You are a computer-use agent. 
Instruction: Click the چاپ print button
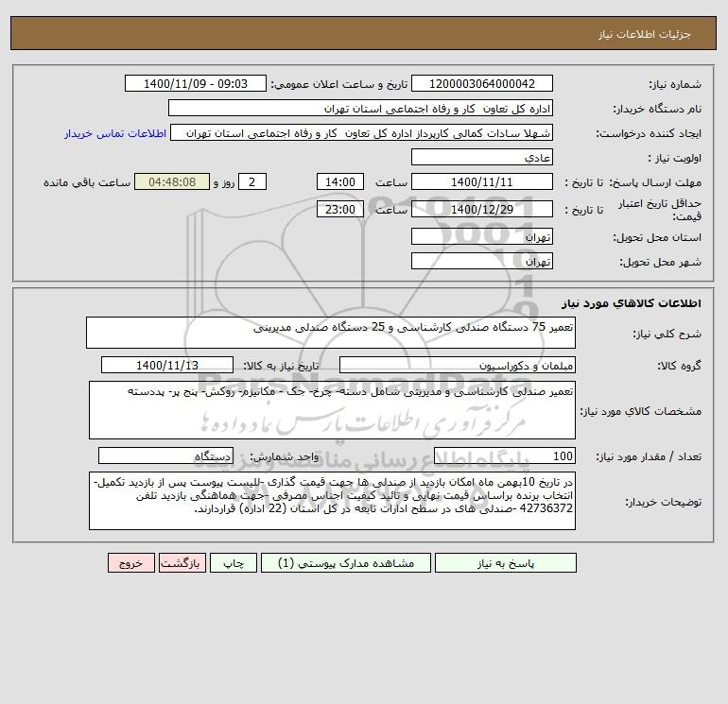click(x=234, y=563)
